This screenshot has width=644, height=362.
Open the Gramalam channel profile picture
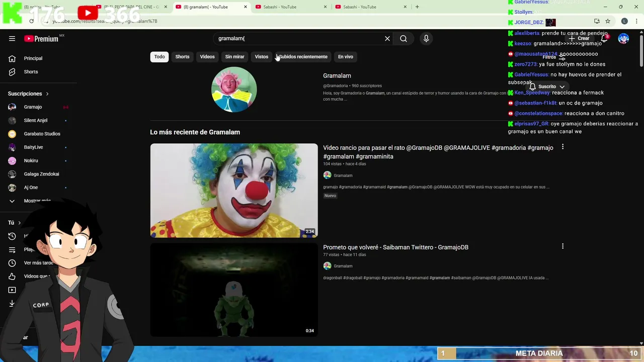(234, 89)
